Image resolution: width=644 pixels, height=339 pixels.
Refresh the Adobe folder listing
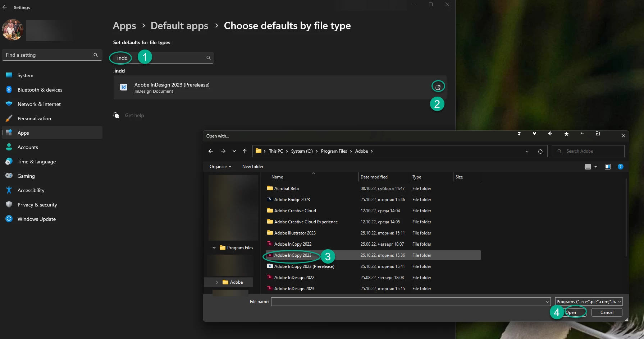[540, 151]
